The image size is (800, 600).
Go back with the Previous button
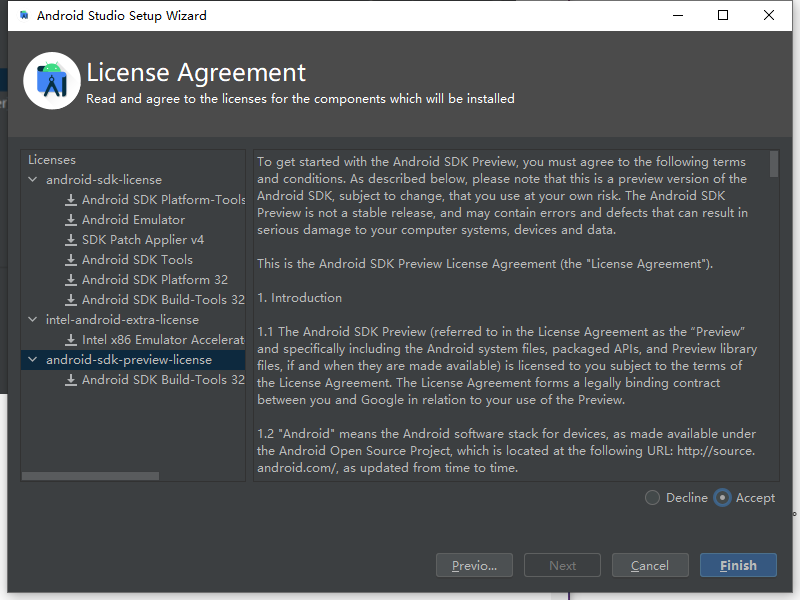click(474, 566)
